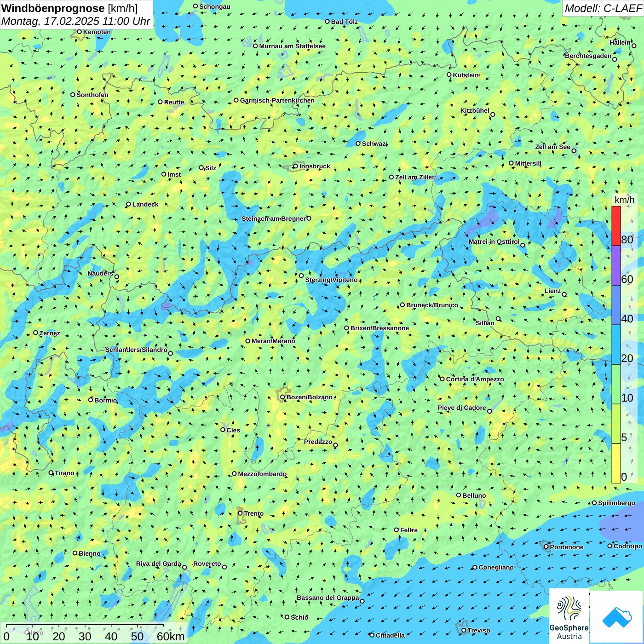Select the Bozen/Bolzano city label
This screenshot has height=644, width=644.
click(x=309, y=397)
